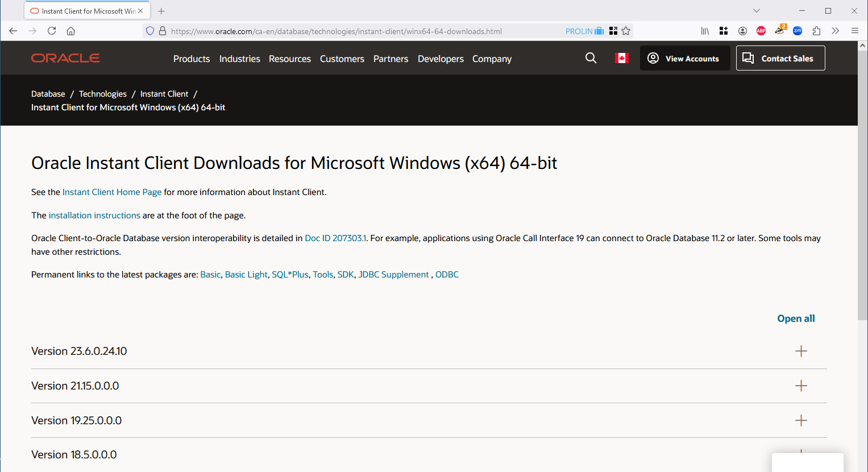Viewport: 868px width, 472px height.
Task: Expand Version 19.25.0.0.0 plus icon
Action: pos(801,421)
